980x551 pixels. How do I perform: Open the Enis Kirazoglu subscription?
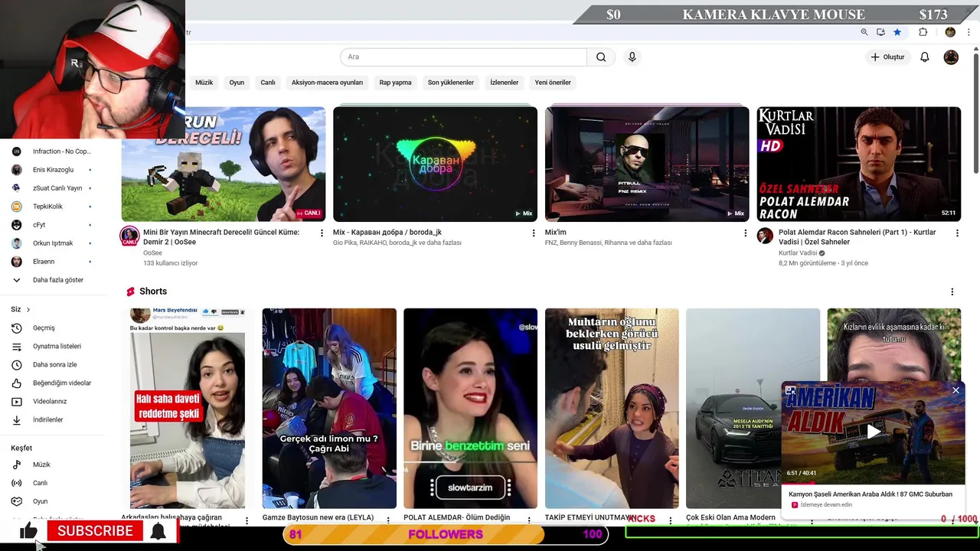tap(53, 170)
